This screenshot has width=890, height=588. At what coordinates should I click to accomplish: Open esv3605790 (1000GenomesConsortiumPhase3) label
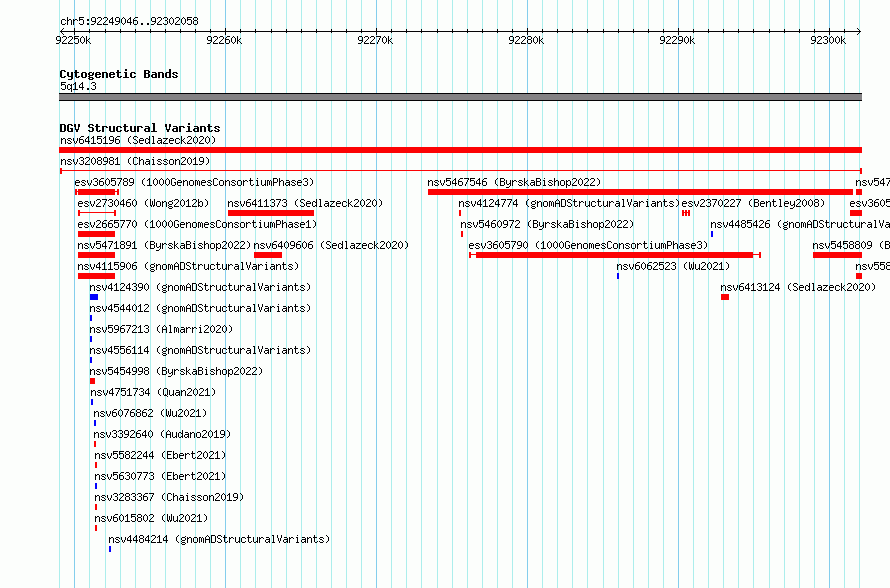coord(589,245)
